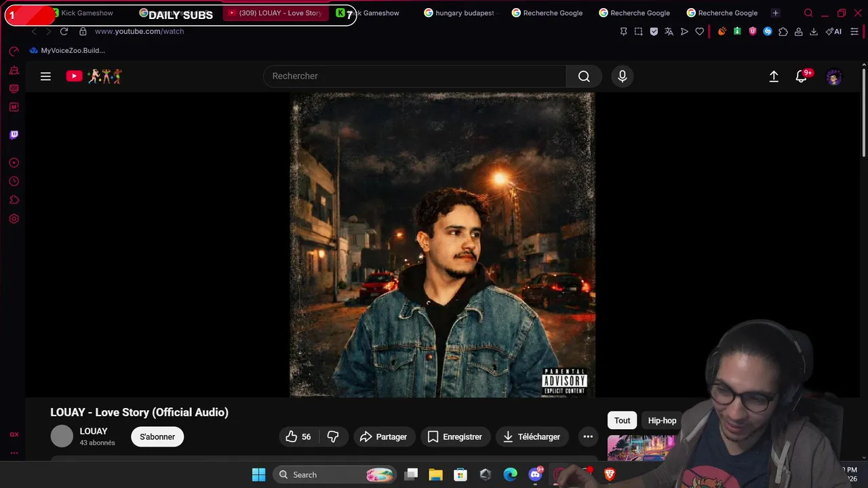Open the YouTube guide hamburger menu
This screenshot has height=488, width=868.
point(45,77)
